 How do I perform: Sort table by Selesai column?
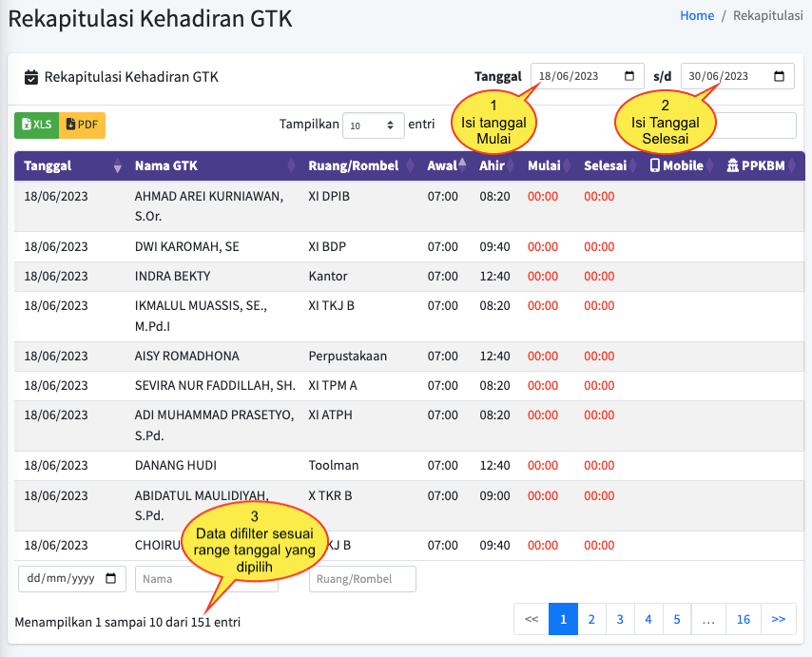tap(609, 165)
